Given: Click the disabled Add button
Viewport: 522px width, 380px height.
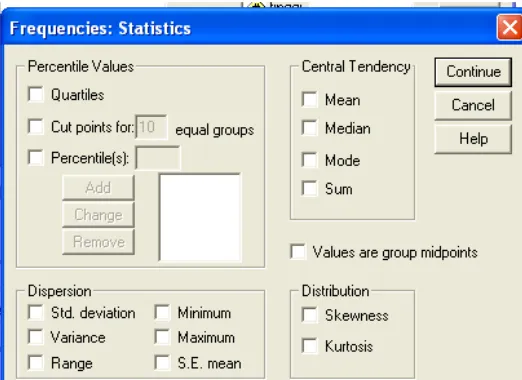Looking at the screenshot, I should click(98, 188).
